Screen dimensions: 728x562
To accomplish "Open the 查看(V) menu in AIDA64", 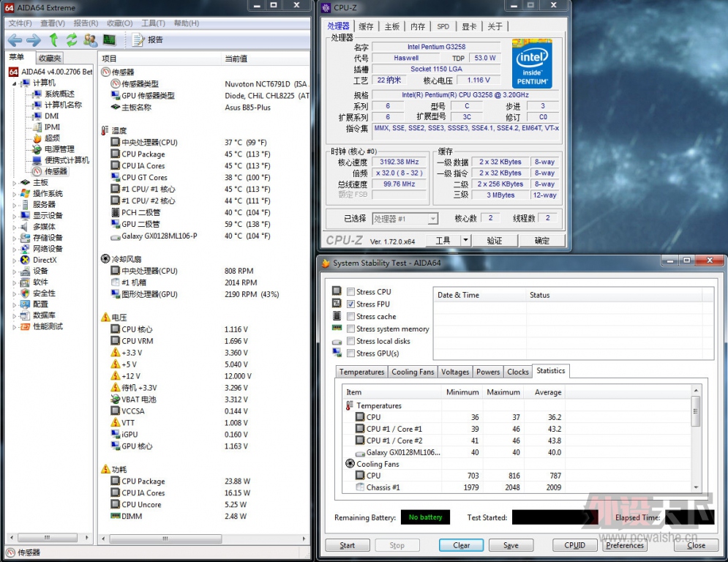I will [53, 23].
